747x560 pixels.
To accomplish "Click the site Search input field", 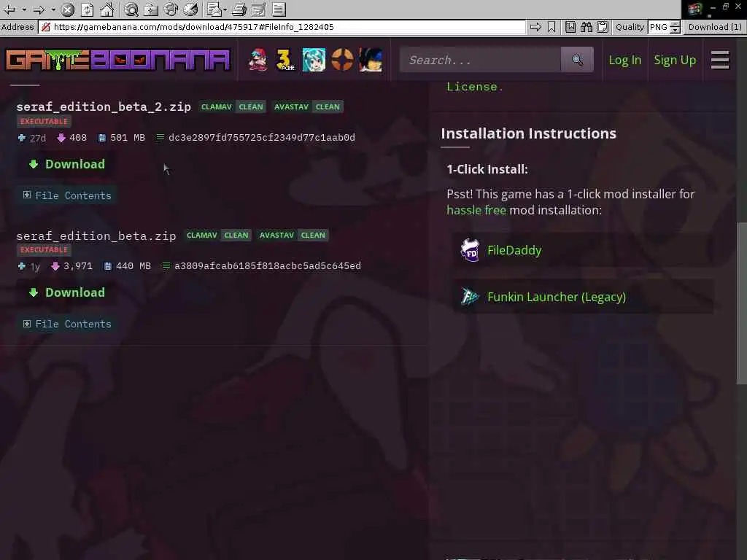I will pos(480,60).
